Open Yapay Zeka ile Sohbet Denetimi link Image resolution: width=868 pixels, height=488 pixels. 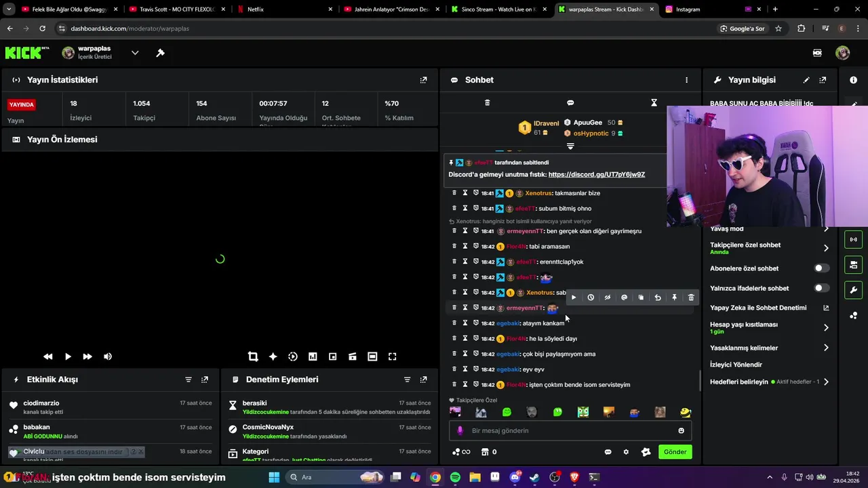click(770, 308)
